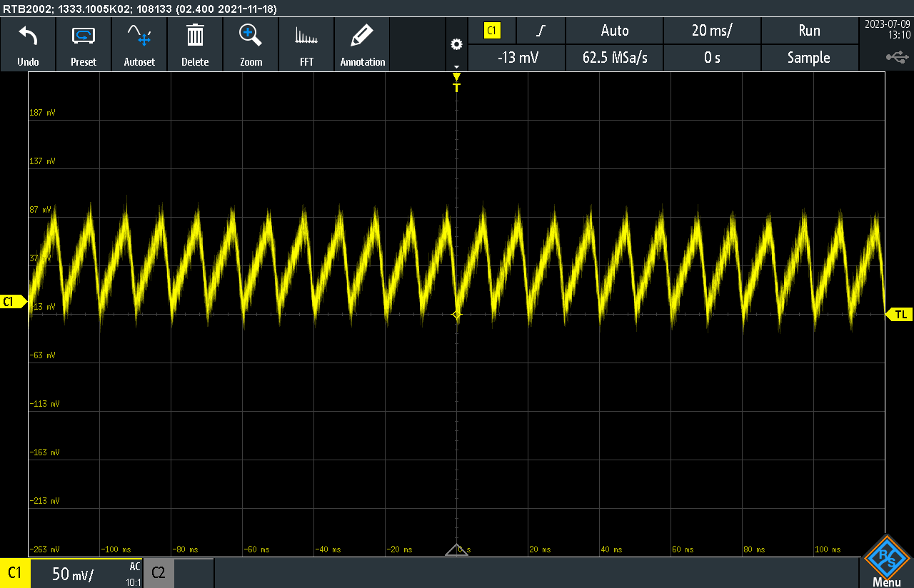Open the C1 channel tab

pos(14,573)
